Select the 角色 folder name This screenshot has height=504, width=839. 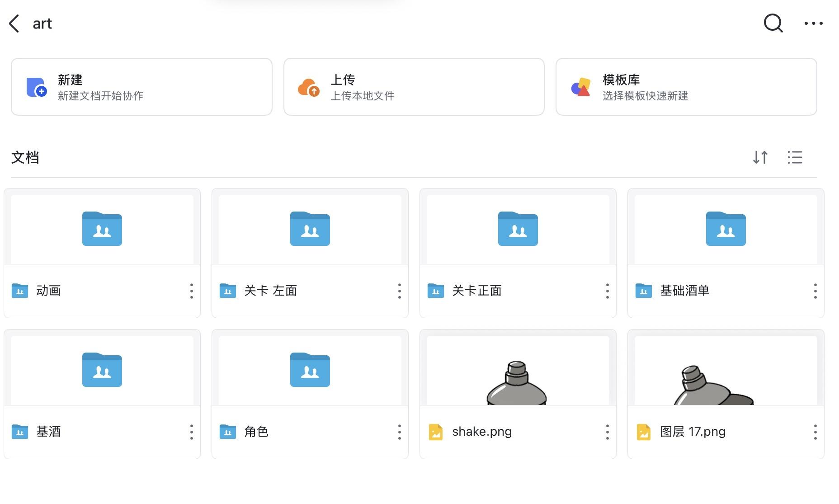click(x=256, y=432)
